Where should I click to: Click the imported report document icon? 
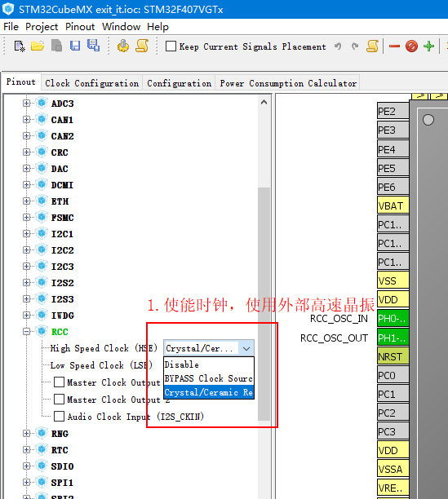56,46
